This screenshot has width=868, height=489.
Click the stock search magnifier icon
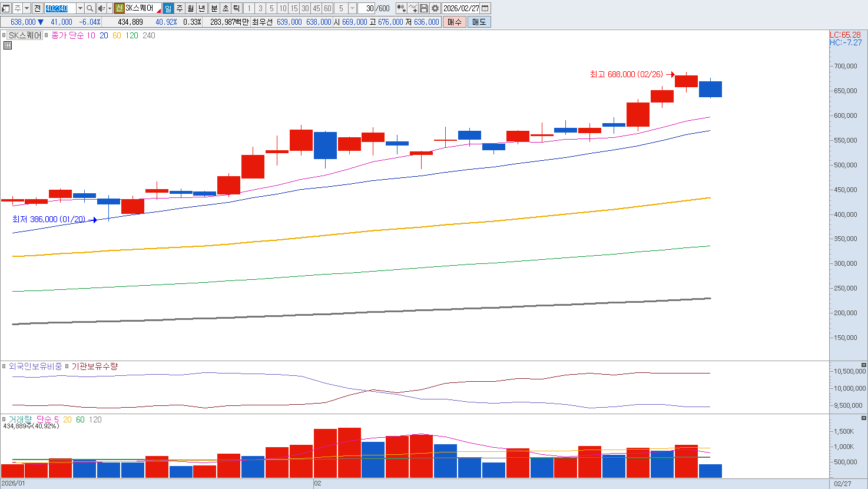(90, 8)
